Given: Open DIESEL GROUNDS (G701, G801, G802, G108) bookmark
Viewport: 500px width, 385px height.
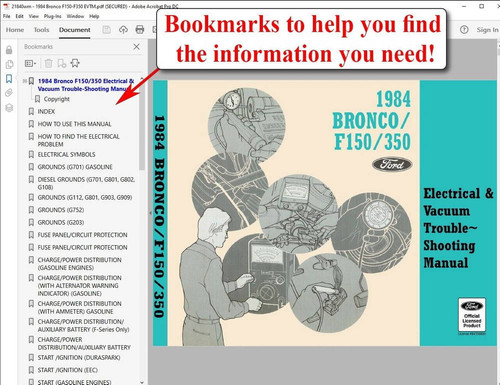Looking at the screenshot, I should tap(86, 183).
